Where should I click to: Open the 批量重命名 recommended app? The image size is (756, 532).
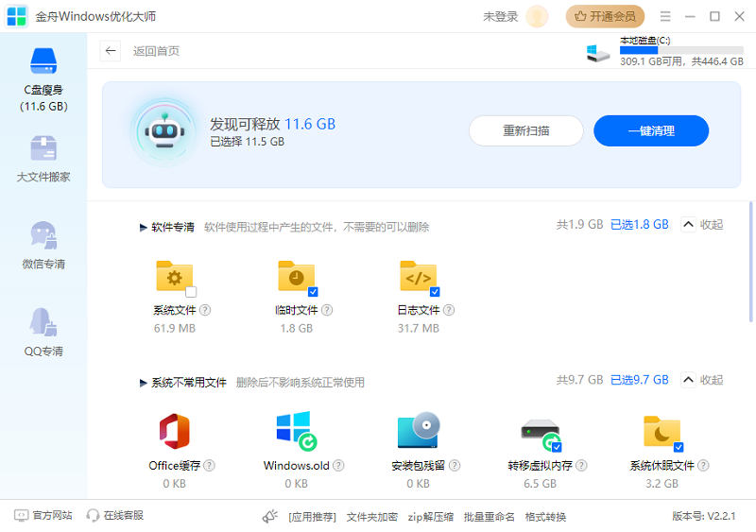(489, 517)
